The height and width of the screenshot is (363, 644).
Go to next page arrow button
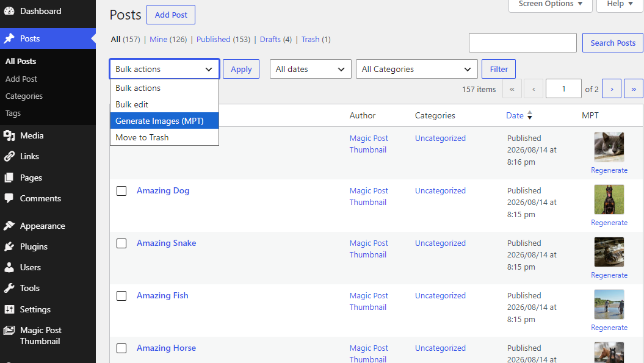pyautogui.click(x=612, y=88)
